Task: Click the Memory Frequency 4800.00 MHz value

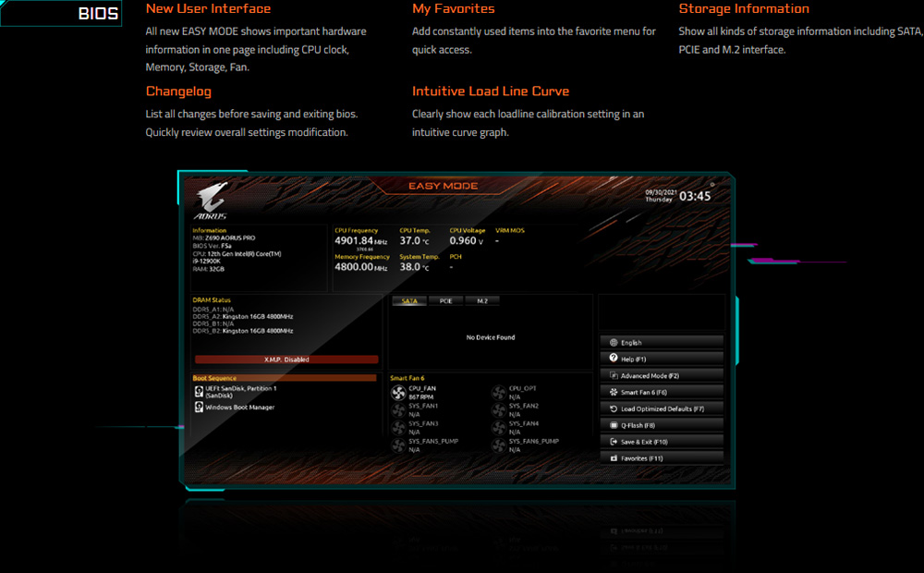Action: 360,267
